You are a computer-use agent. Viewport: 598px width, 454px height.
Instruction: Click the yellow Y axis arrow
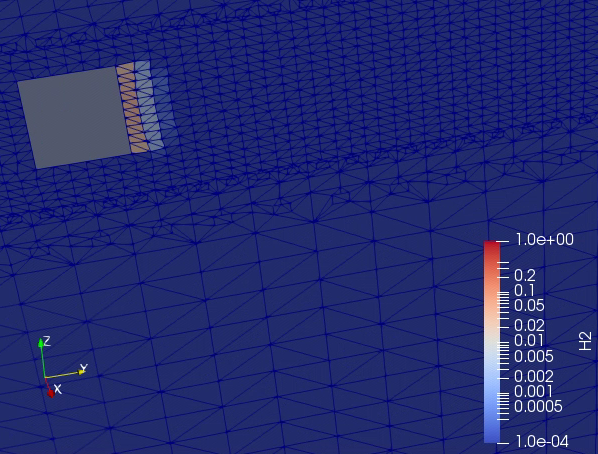65,374
